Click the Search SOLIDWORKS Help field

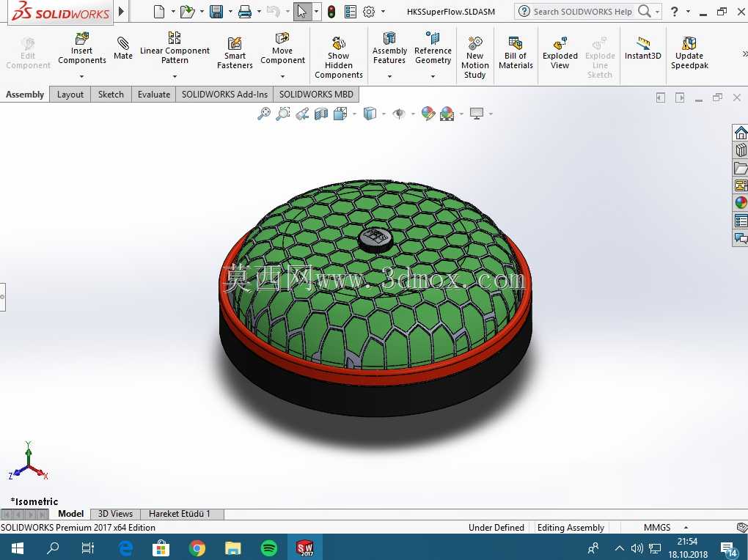point(583,12)
